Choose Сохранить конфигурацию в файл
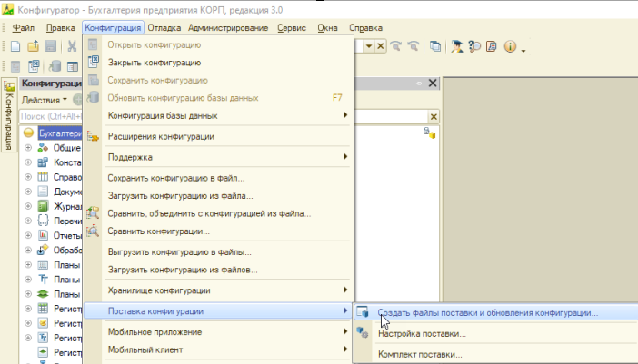This screenshot has width=638, height=364. 218,178
